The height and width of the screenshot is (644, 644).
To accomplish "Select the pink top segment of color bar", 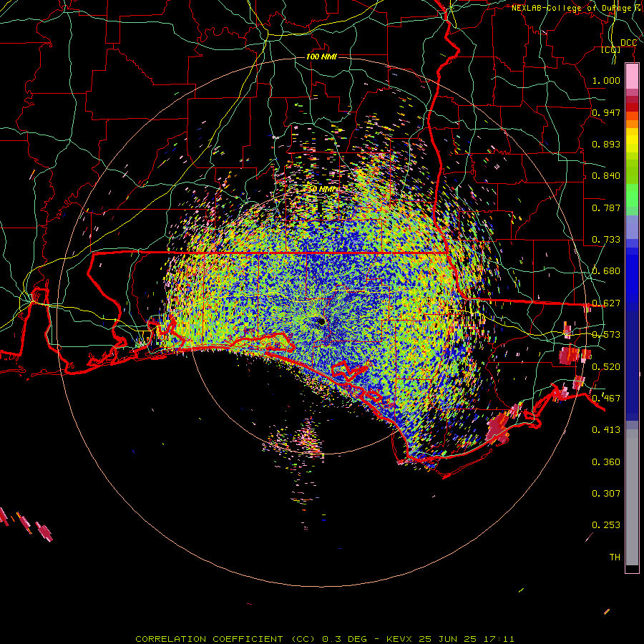I will (632, 77).
